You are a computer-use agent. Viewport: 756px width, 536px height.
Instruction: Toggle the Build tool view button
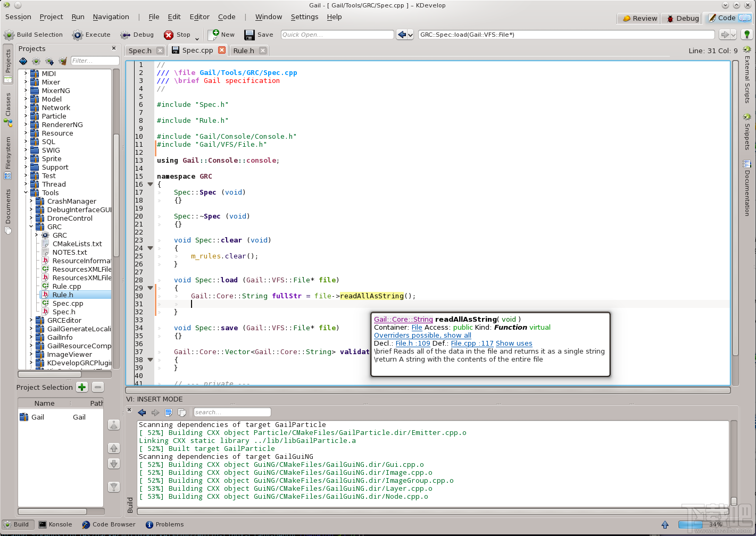[17, 524]
